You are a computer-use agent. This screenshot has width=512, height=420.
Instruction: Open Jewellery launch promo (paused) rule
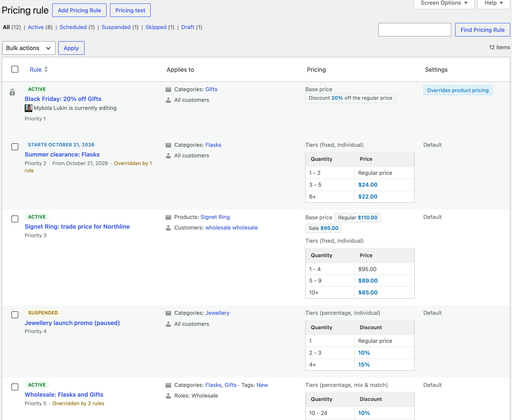(x=72, y=323)
